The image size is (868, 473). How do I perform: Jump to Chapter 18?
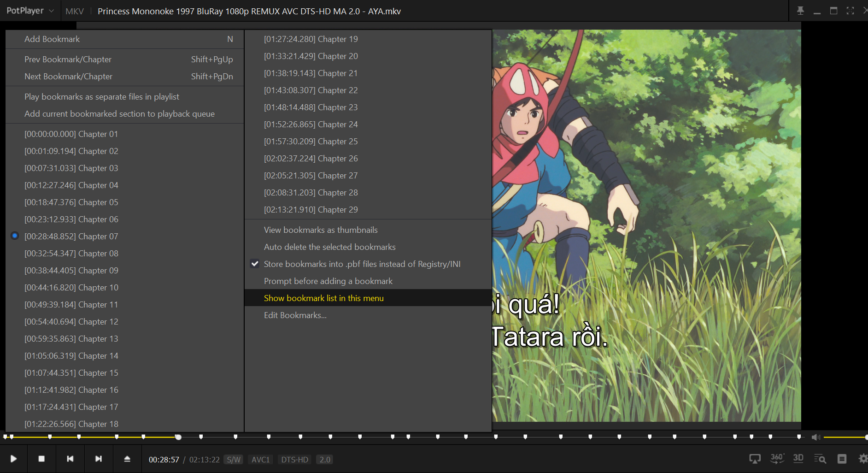pyautogui.click(x=124, y=424)
